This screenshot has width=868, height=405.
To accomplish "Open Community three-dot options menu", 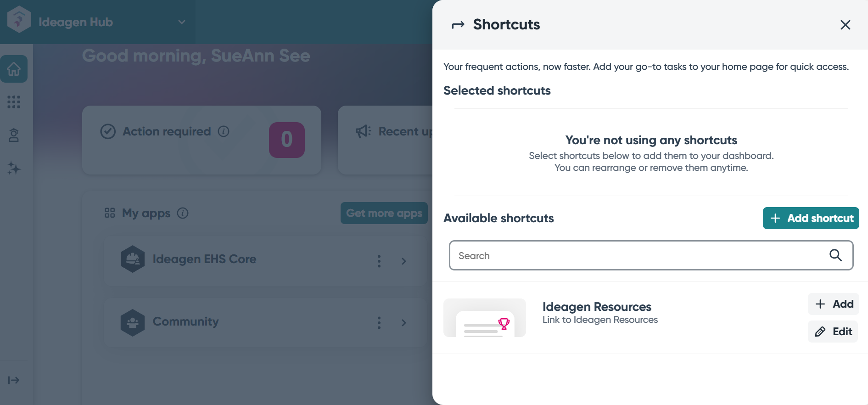I will [379, 323].
